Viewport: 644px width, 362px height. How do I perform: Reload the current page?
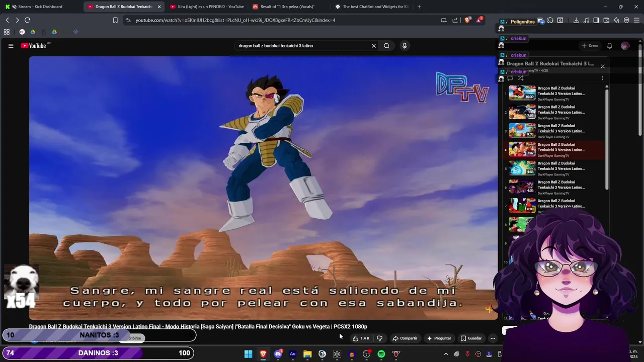pyautogui.click(x=27, y=20)
